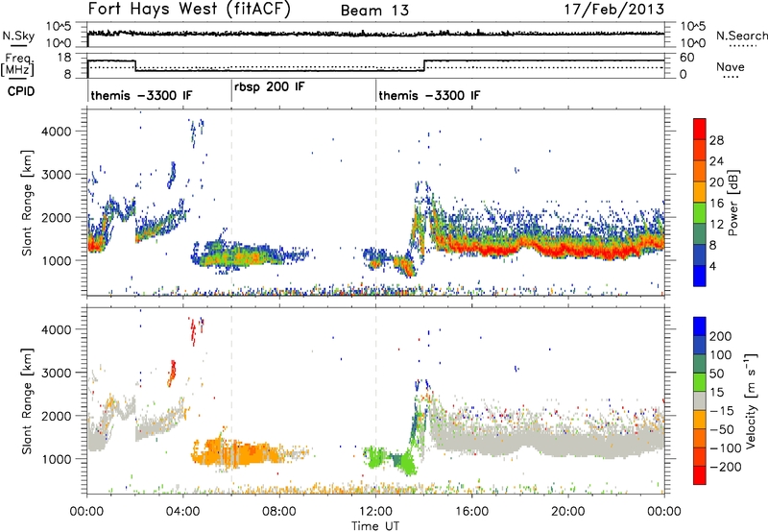This screenshot has width=768, height=532.
Task: Click the '28' power colorbar value
Action: (x=716, y=140)
